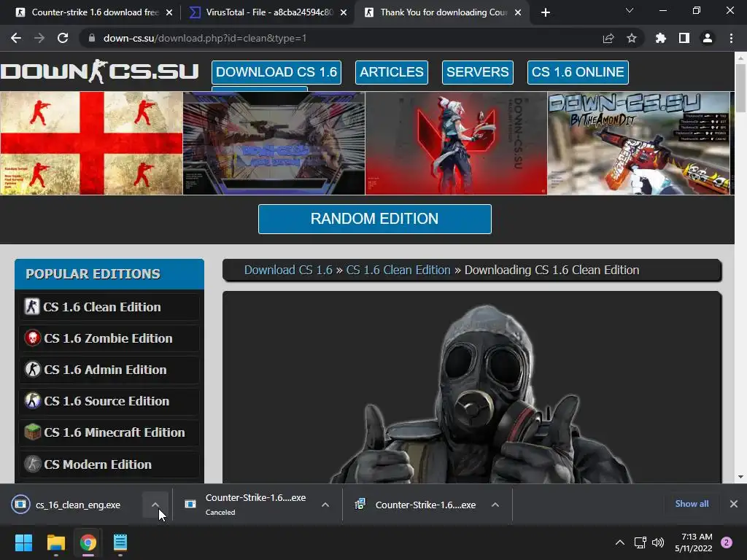
Task: Click the Minecraft Edition grass block icon
Action: tap(32, 432)
